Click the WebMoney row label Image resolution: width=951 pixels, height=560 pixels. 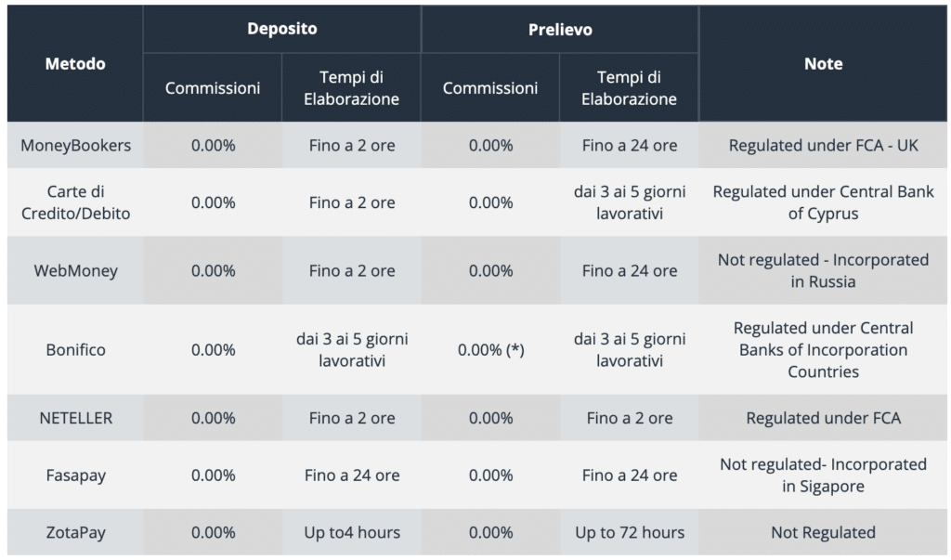[75, 270]
